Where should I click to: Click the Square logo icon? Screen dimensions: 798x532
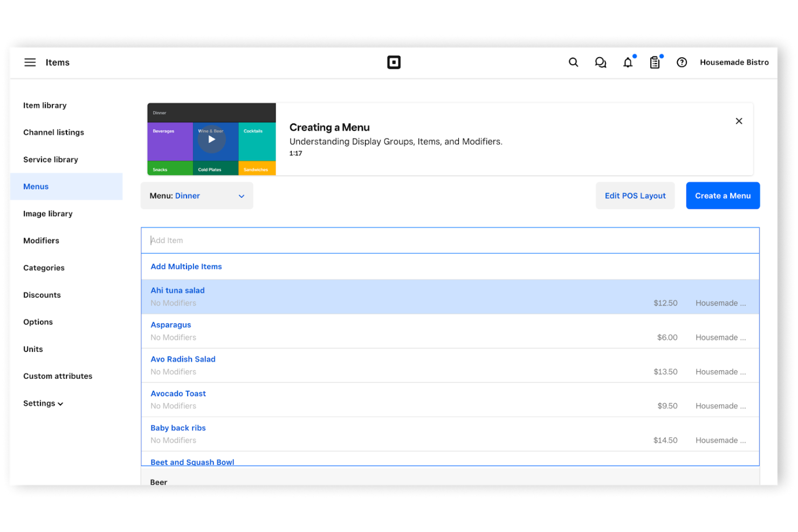[x=394, y=63]
